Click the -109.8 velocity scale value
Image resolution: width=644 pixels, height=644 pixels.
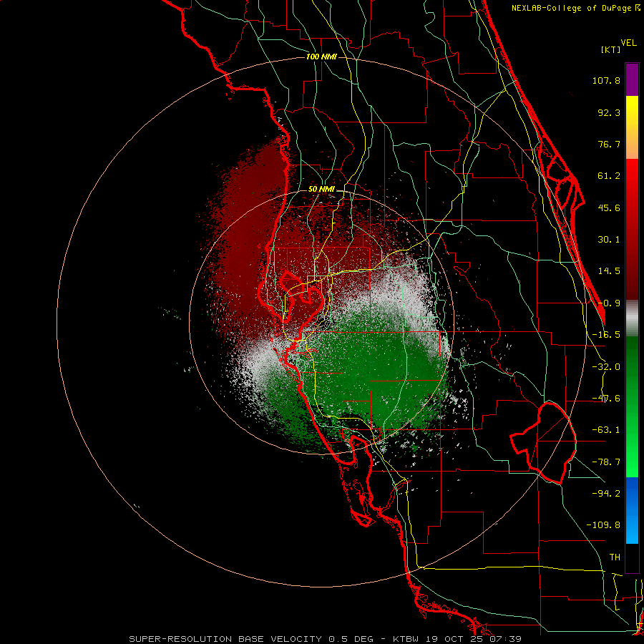pos(603,525)
